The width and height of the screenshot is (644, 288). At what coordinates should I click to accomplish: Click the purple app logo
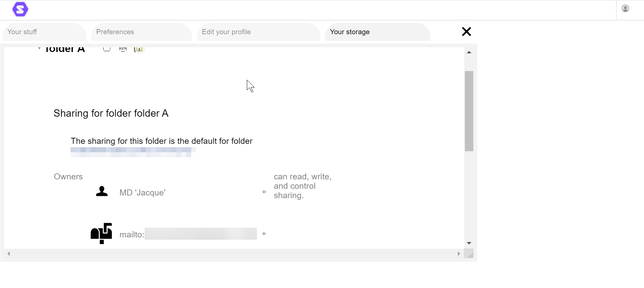20,9
